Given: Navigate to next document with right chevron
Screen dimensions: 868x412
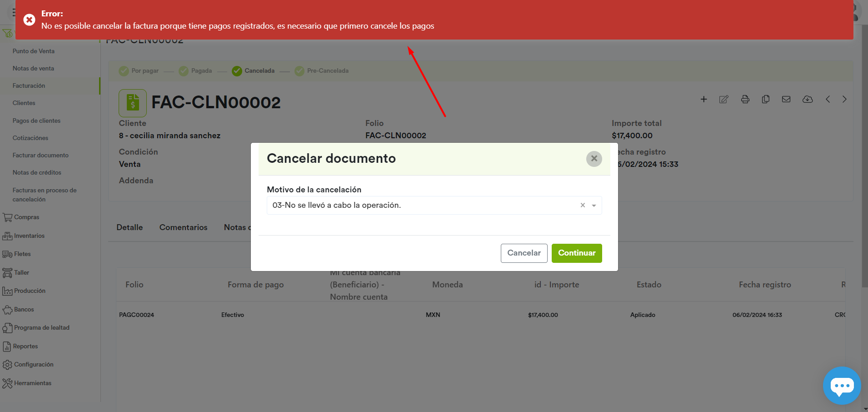Looking at the screenshot, I should 844,99.
